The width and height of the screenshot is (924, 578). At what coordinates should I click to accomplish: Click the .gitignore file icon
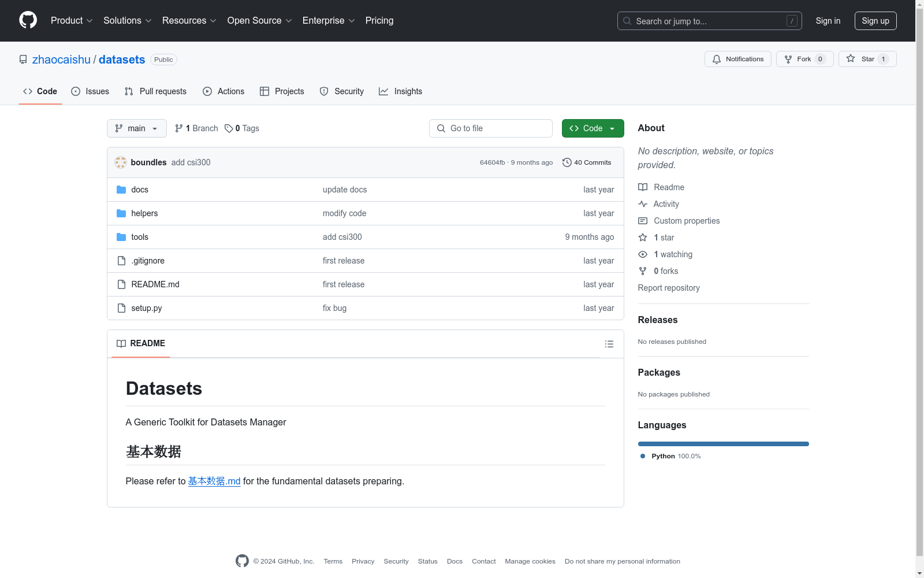click(121, 261)
